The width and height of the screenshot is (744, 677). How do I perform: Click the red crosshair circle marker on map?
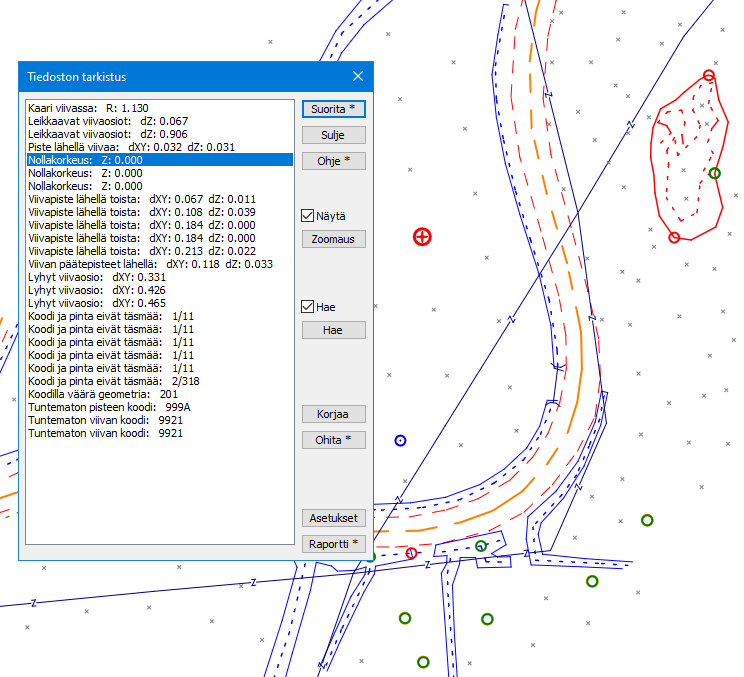[x=422, y=236]
